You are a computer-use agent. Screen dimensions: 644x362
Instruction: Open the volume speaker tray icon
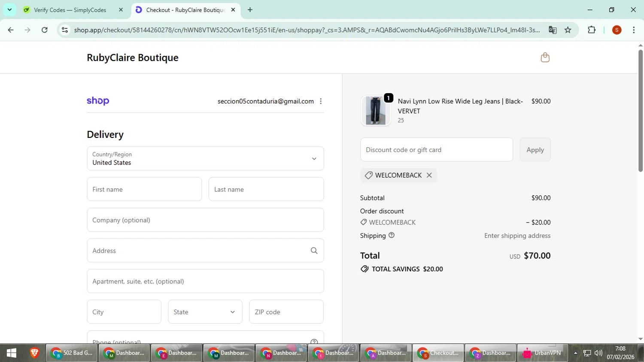click(598, 353)
